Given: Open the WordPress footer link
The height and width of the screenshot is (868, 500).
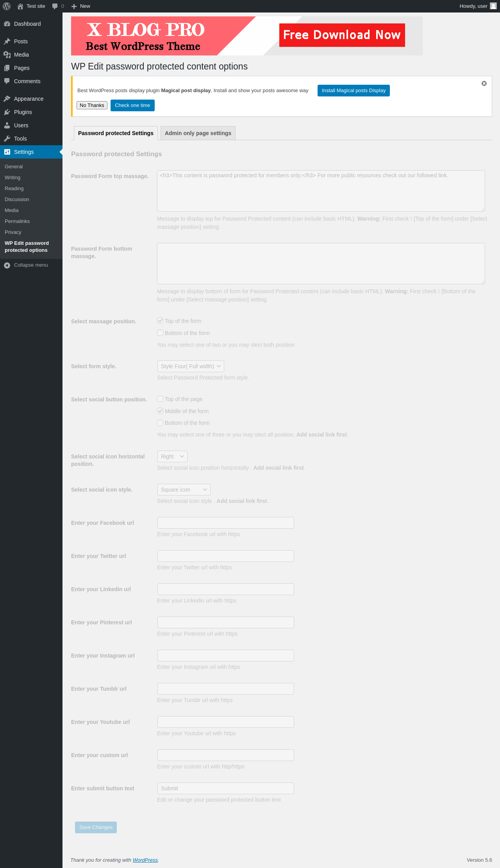Looking at the screenshot, I should pyautogui.click(x=145, y=860).
